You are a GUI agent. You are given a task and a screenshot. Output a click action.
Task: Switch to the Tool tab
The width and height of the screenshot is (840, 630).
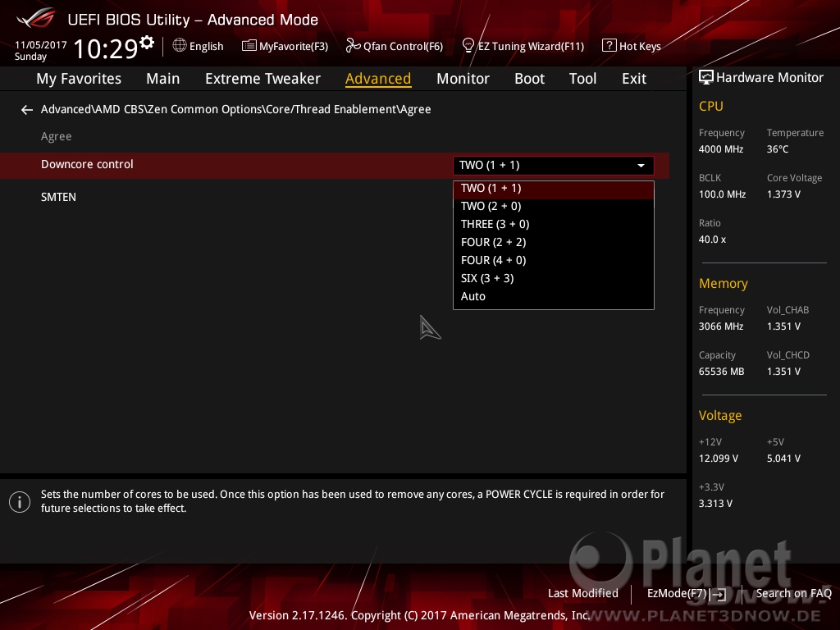tap(583, 79)
